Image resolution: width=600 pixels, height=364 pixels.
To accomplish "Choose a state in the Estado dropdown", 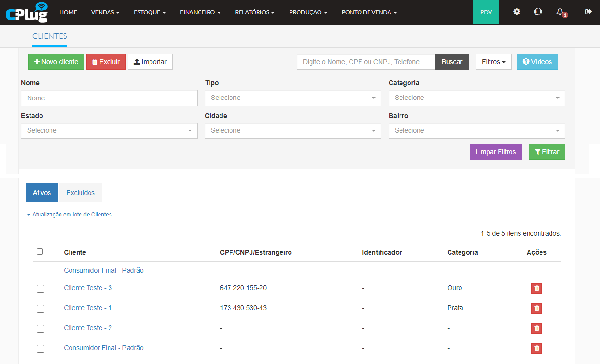I will (x=109, y=131).
